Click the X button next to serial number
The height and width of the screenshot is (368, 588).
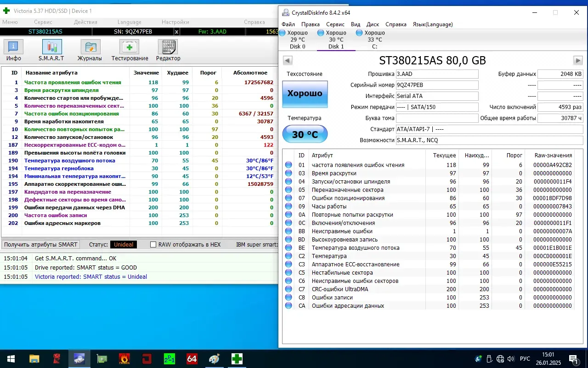click(177, 32)
